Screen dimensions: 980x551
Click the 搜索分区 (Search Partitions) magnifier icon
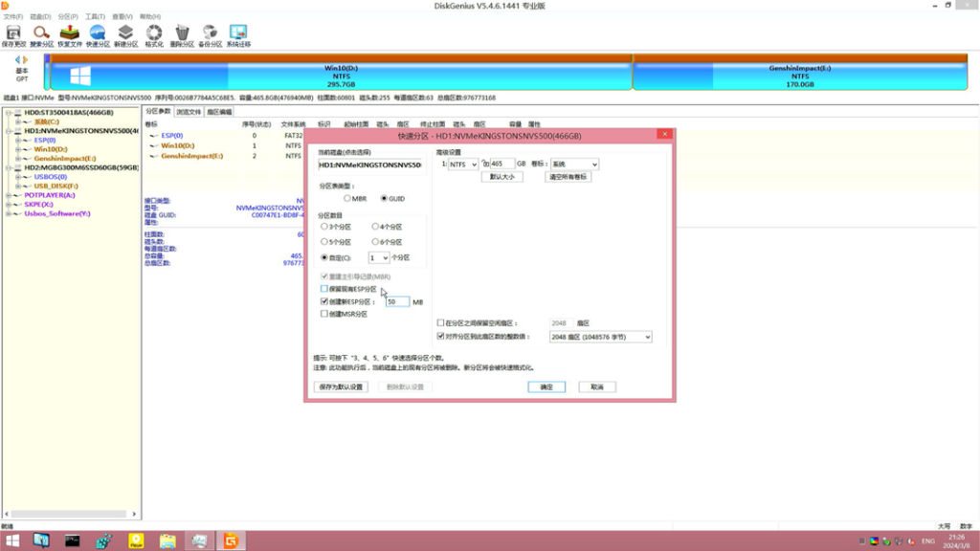(41, 36)
